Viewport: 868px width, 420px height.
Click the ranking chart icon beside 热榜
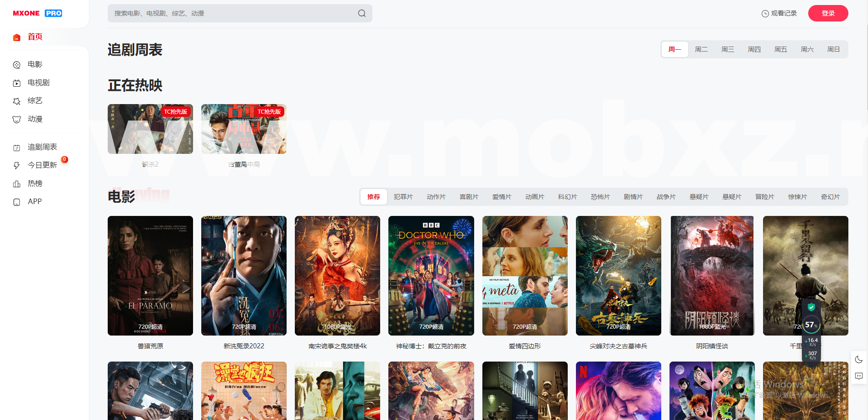point(17,184)
